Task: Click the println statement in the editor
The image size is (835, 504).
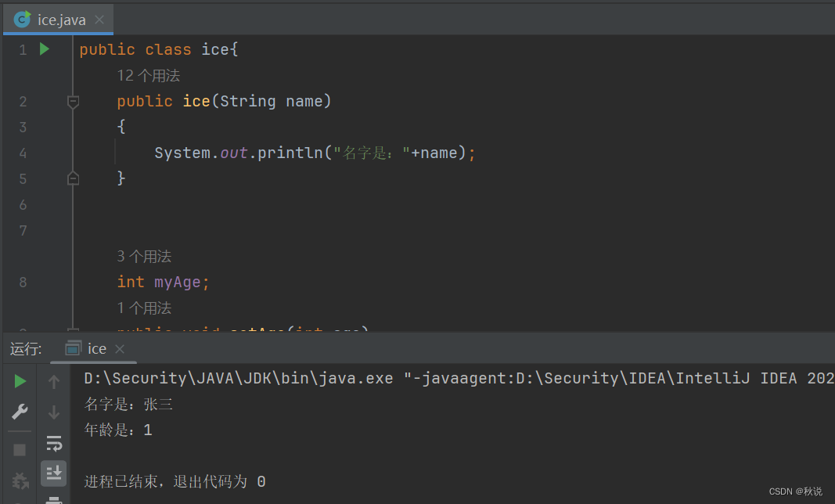Action: tap(314, 153)
